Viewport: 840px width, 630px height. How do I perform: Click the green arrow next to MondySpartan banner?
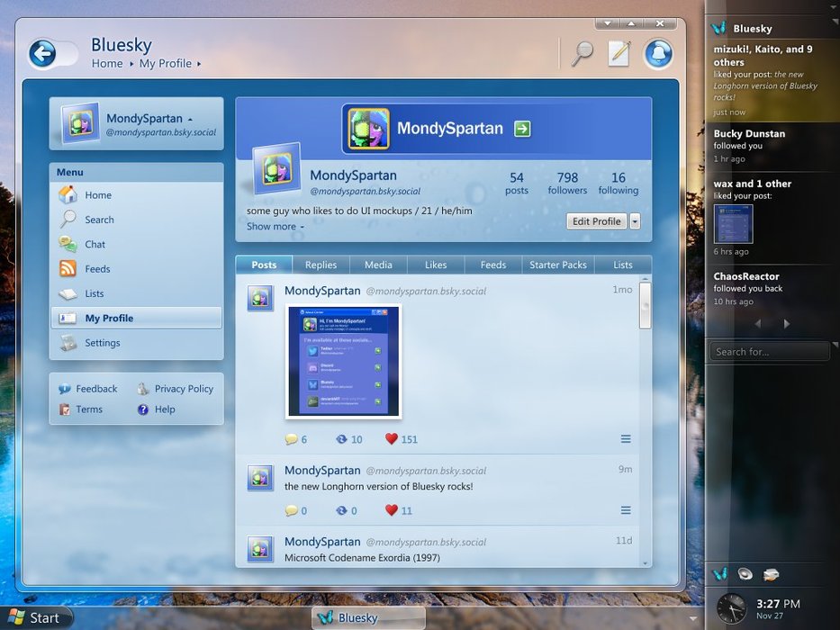(522, 129)
